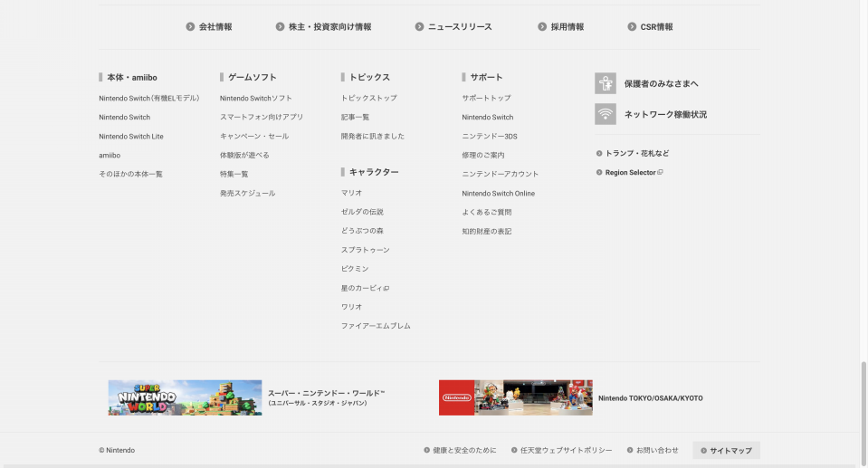Open ネットワーク稼働状況 text link
868x468 pixels.
click(x=665, y=114)
